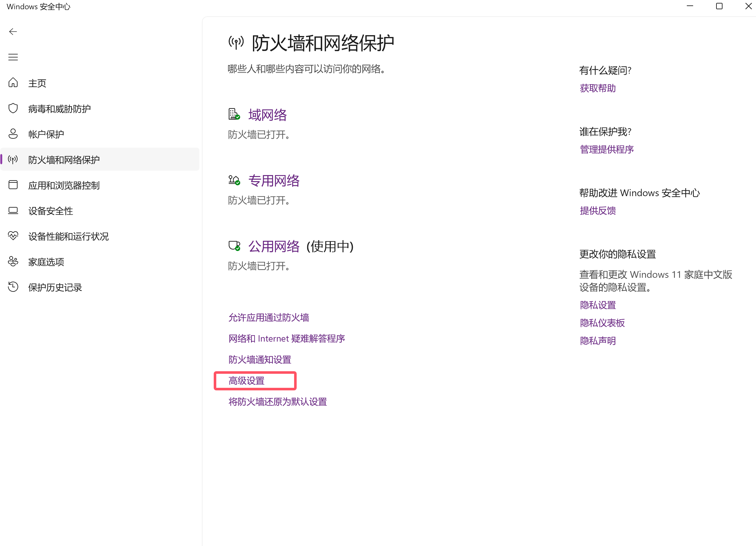Toggle the hamburger navigation menu
The image size is (756, 546).
click(x=13, y=57)
